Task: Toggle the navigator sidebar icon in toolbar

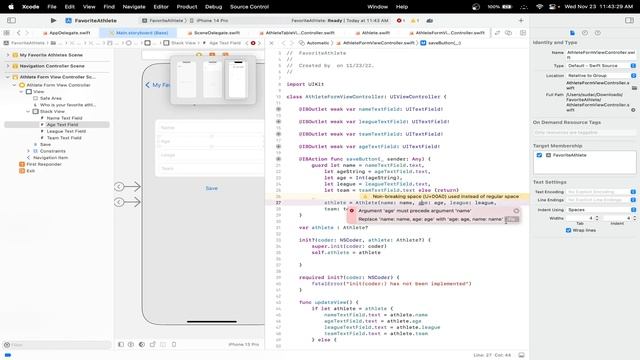Action: [x=11, y=20]
